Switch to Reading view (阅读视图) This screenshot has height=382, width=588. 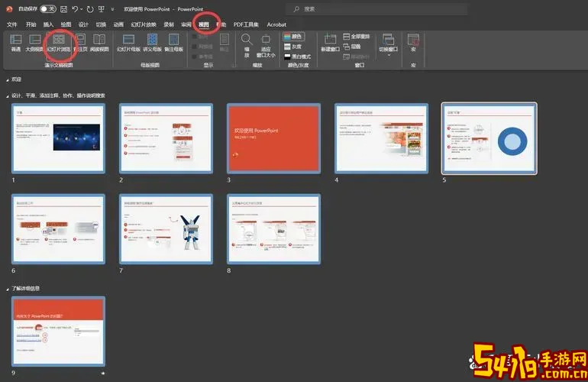[x=99, y=43]
